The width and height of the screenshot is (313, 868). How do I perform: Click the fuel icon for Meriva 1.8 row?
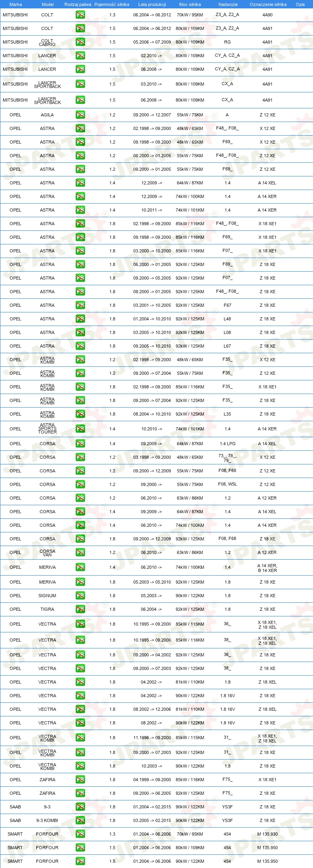(80, 582)
